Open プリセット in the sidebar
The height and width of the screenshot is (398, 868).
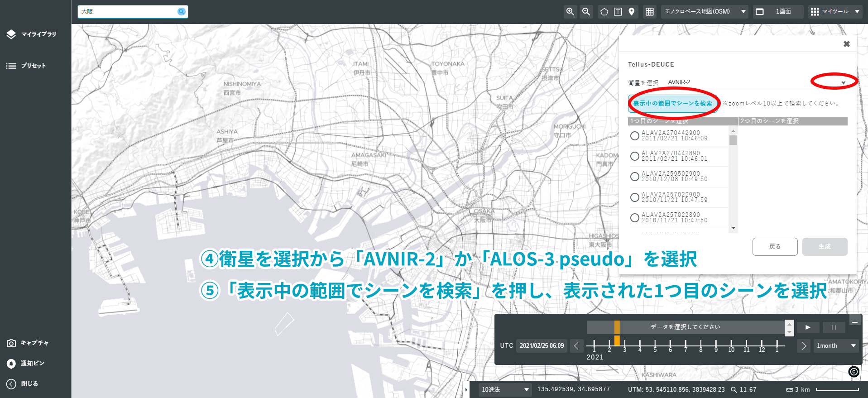coord(26,66)
